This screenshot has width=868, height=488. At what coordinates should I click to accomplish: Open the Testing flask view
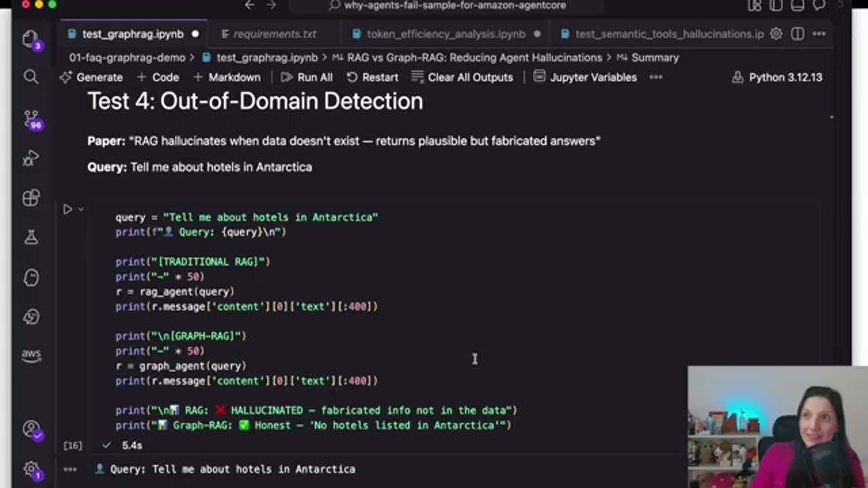point(31,237)
